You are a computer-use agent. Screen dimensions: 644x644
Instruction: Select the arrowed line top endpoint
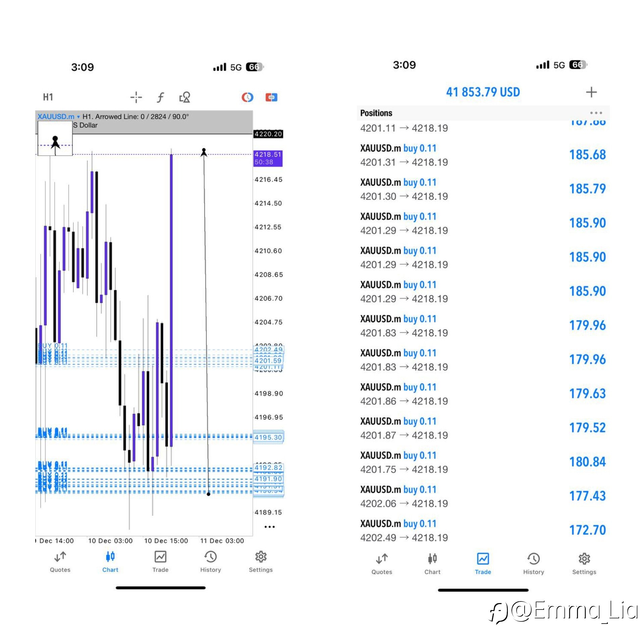pos(204,151)
